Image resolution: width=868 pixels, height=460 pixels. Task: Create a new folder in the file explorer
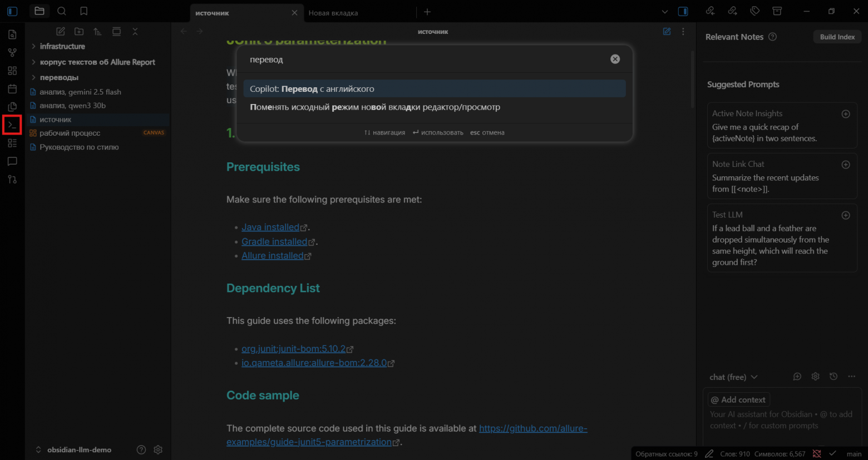click(x=79, y=32)
